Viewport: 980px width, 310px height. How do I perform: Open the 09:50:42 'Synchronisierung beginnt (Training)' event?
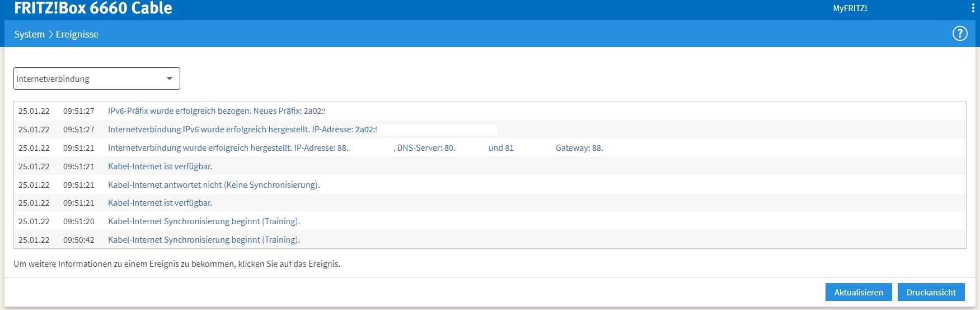(x=204, y=240)
